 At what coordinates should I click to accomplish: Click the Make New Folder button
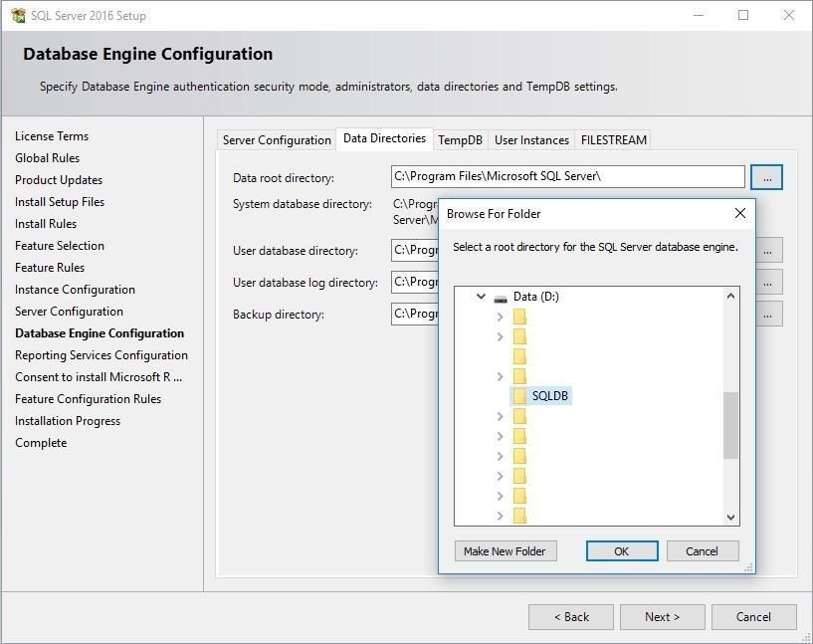point(505,551)
